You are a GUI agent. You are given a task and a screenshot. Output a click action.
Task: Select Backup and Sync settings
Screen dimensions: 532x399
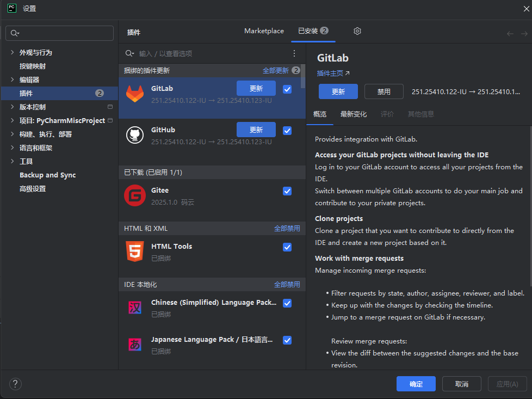47,175
